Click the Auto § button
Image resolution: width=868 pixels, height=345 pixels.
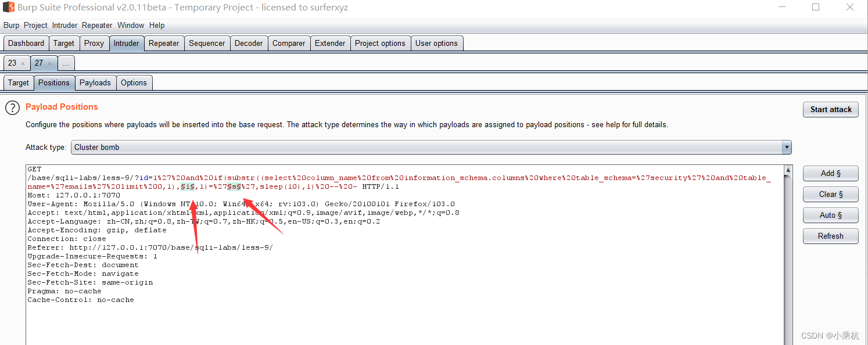(831, 215)
